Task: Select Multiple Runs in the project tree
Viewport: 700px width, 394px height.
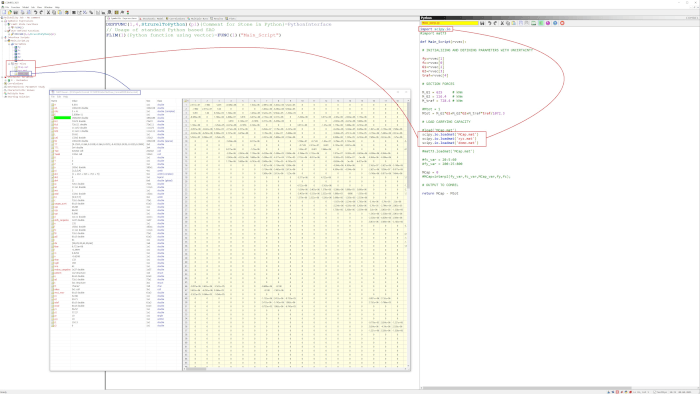Action: [x=16, y=93]
